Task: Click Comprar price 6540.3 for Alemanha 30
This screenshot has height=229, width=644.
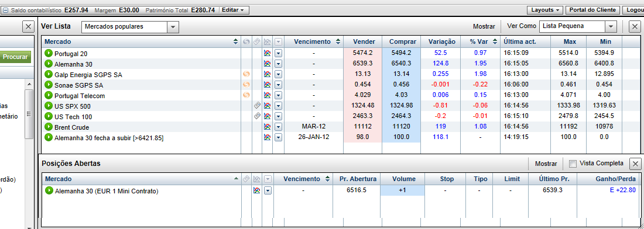Action: point(401,64)
